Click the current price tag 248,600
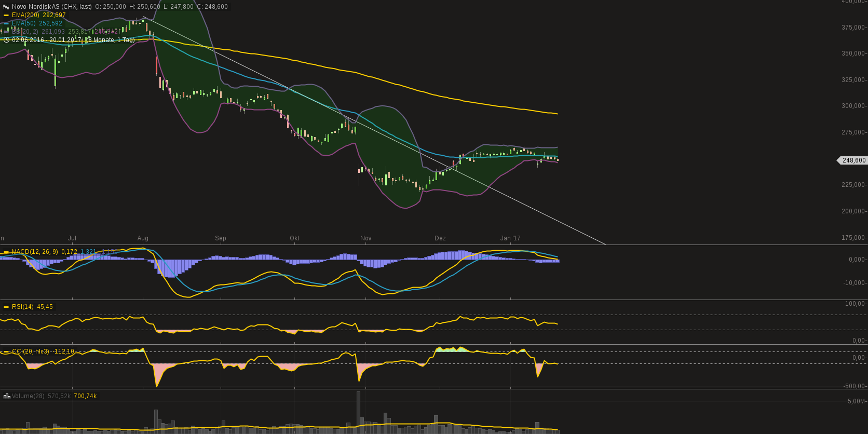The height and width of the screenshot is (434, 868). 853,160
